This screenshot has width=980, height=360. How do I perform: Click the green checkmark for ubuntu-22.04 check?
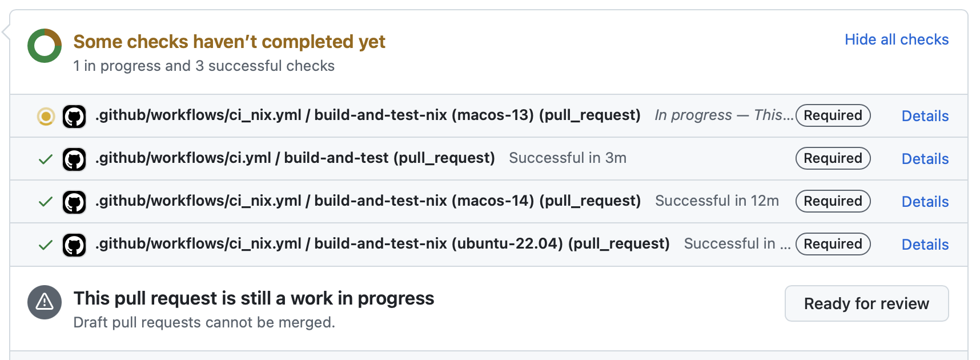(x=46, y=245)
